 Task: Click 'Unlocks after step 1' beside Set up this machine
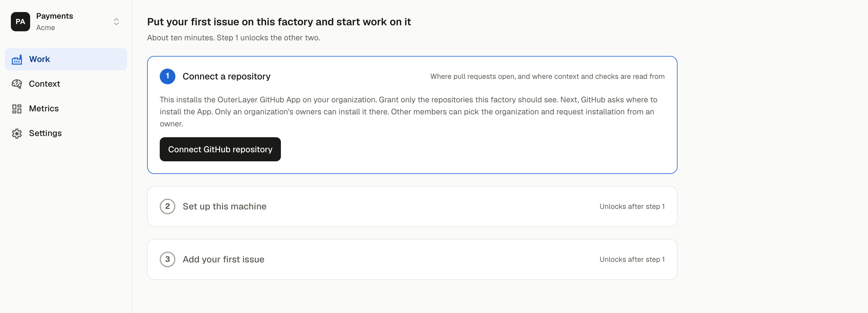(x=632, y=206)
